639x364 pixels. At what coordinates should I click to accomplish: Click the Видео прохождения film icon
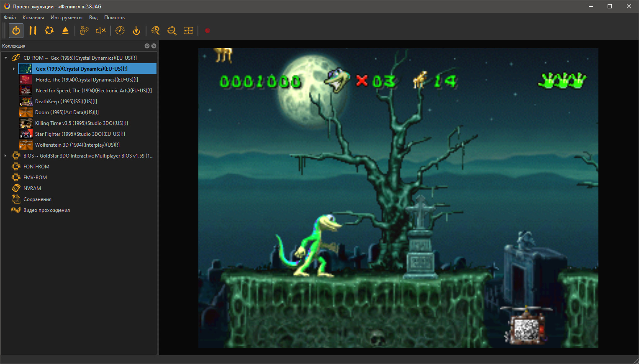point(16,210)
